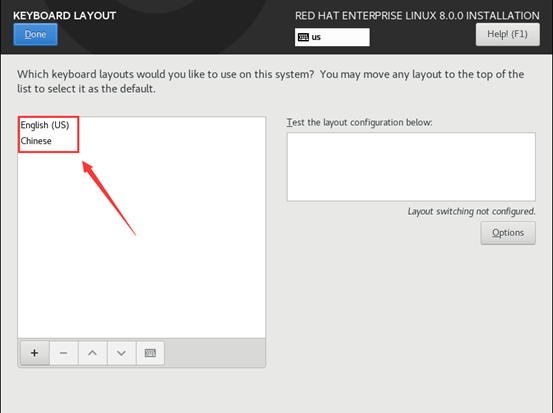The width and height of the screenshot is (553, 413).
Task: Click the blue Done button
Action: click(x=35, y=34)
